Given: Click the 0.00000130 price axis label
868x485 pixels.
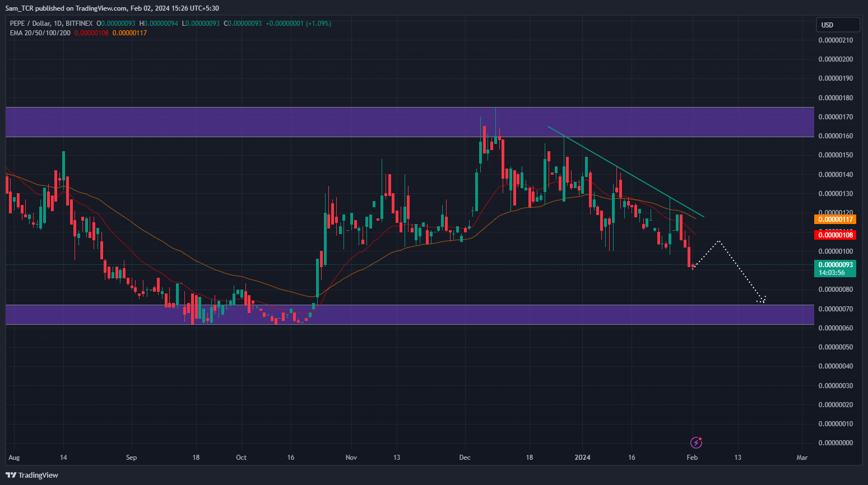Looking at the screenshot, I should point(835,194).
